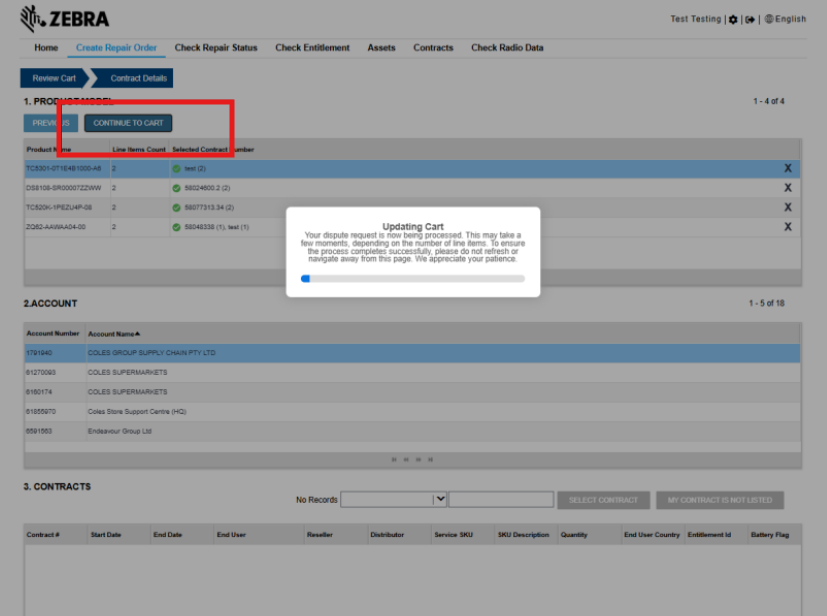
Task: Select the Coles Group Supply Chain Pty Ltd account
Action: click(412, 353)
